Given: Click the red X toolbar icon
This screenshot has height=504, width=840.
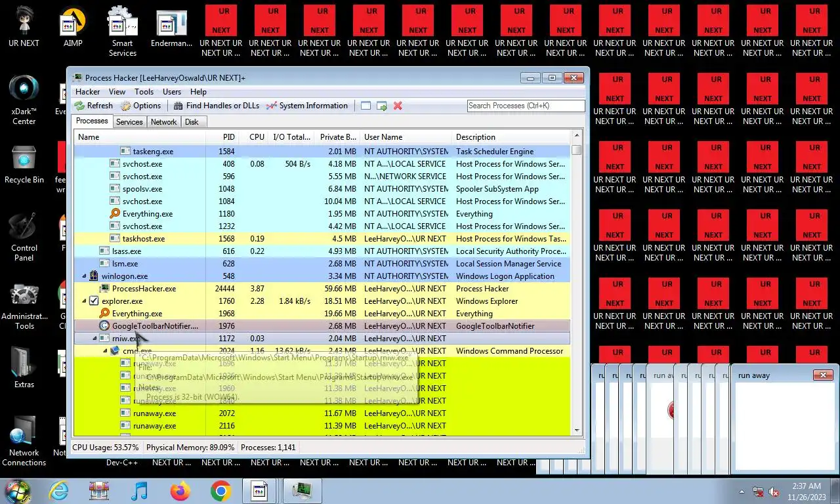Looking at the screenshot, I should [398, 106].
